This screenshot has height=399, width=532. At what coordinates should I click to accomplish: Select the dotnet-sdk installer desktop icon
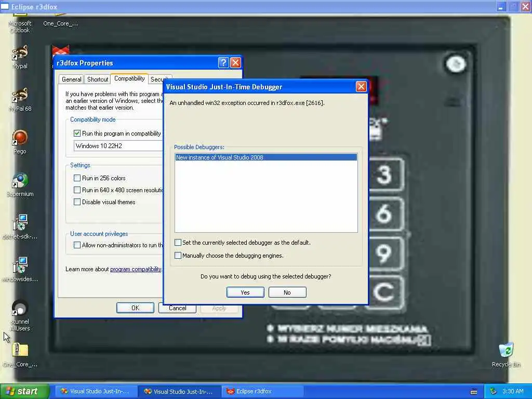coord(20,228)
